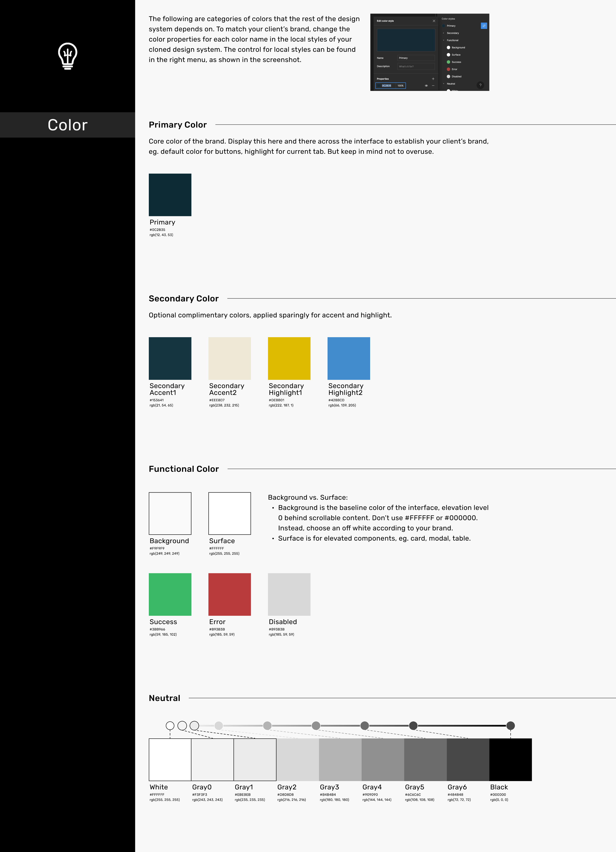Select the Error color style

click(x=454, y=69)
